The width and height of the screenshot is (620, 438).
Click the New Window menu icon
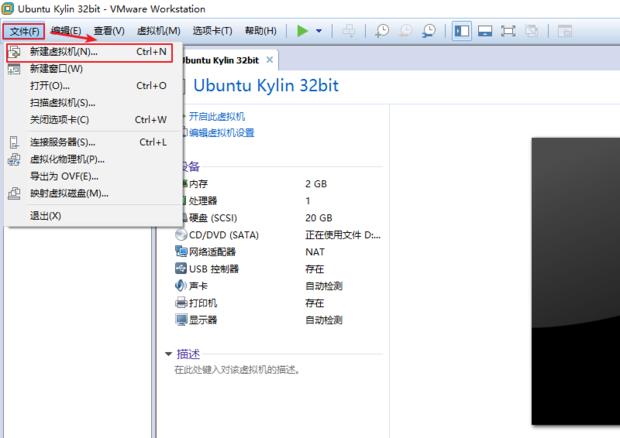(14, 69)
